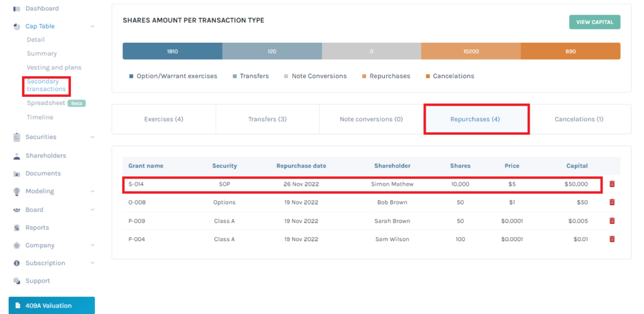Click grant name O-008
Image resolution: width=644 pixels, height=314 pixels.
coord(136,202)
